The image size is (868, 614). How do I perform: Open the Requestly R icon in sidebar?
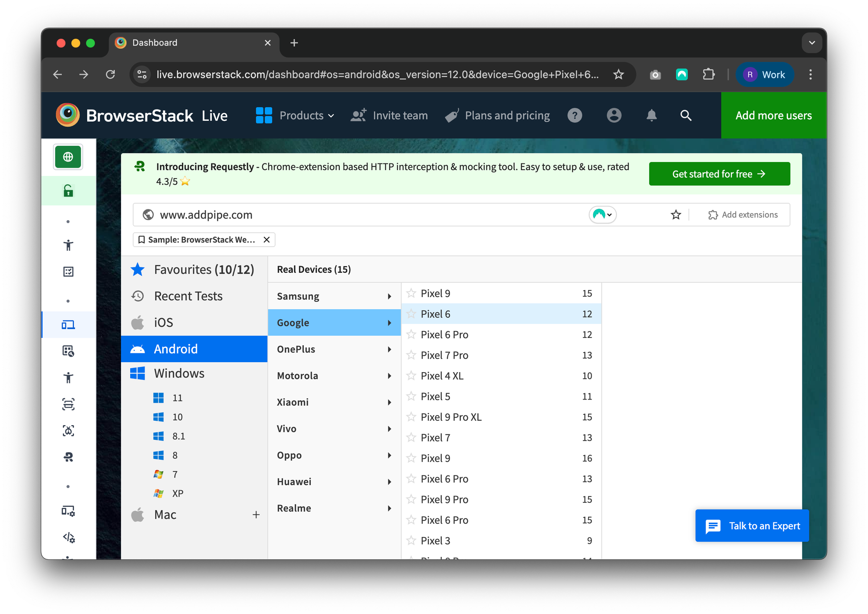[68, 457]
